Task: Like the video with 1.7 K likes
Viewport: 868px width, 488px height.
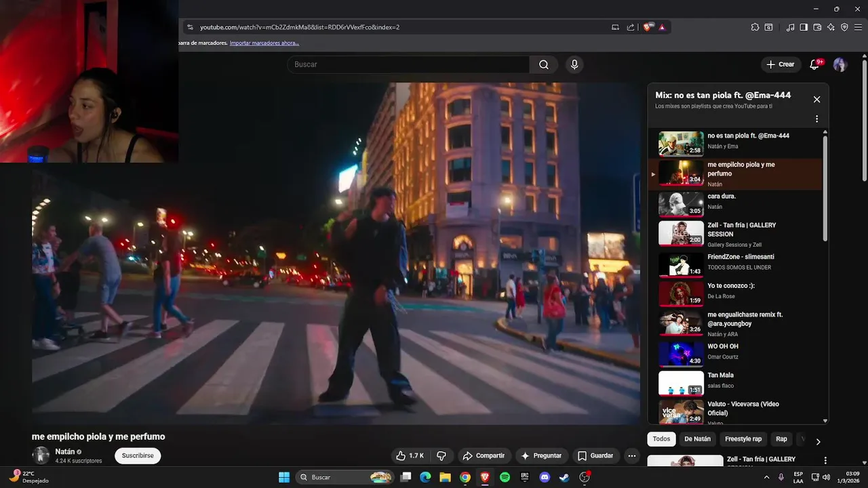Action: (x=412, y=455)
